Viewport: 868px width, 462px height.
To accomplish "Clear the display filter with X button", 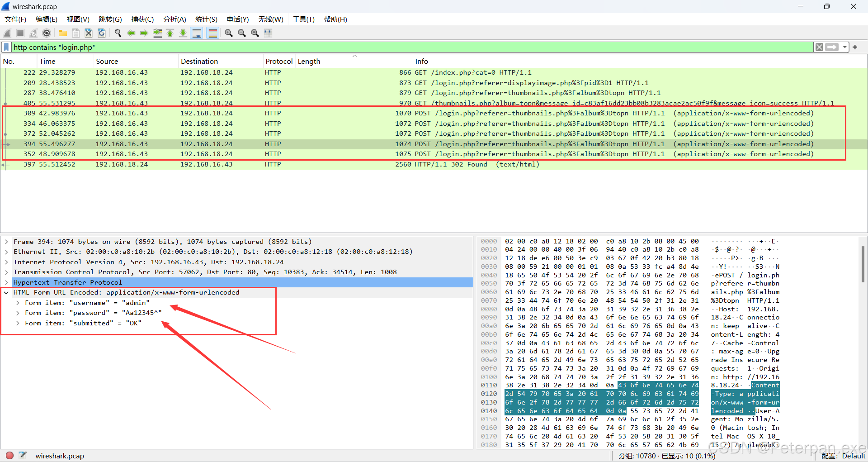I will click(819, 47).
